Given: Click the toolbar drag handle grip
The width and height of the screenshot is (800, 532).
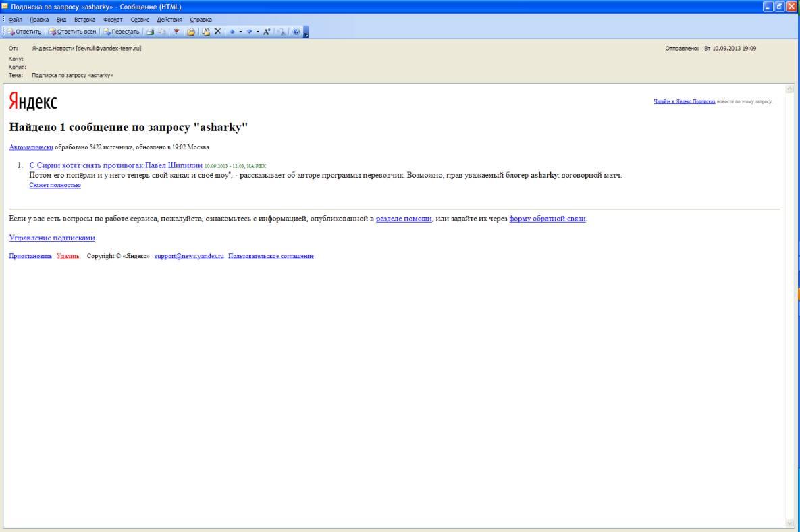Looking at the screenshot, I should pos(4,32).
